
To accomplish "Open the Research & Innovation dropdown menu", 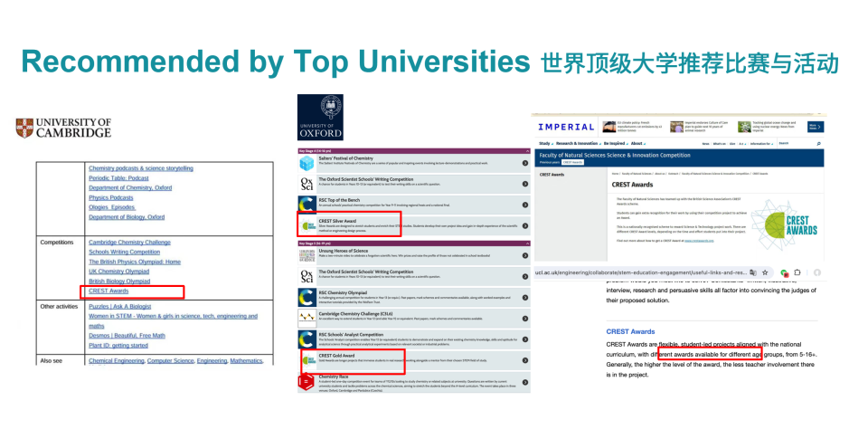I will coord(579,144).
